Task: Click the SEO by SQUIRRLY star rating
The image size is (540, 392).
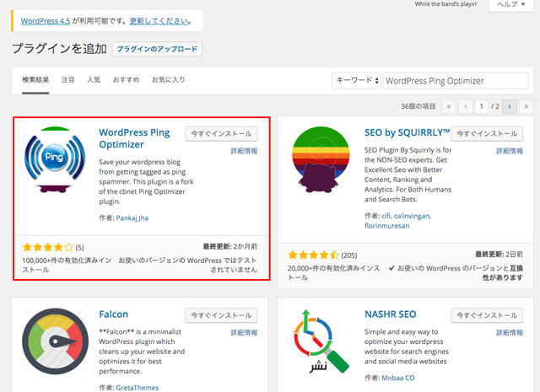Action: (313, 255)
